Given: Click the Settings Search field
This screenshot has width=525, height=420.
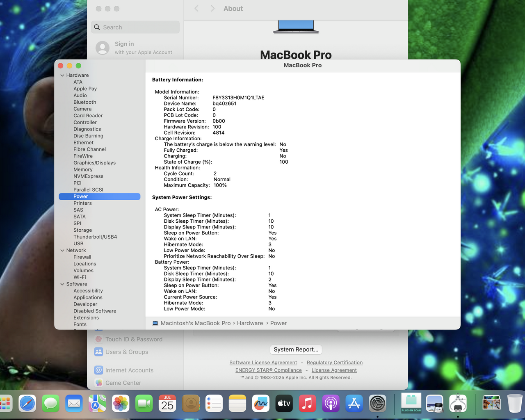Looking at the screenshot, I should [x=135, y=27].
